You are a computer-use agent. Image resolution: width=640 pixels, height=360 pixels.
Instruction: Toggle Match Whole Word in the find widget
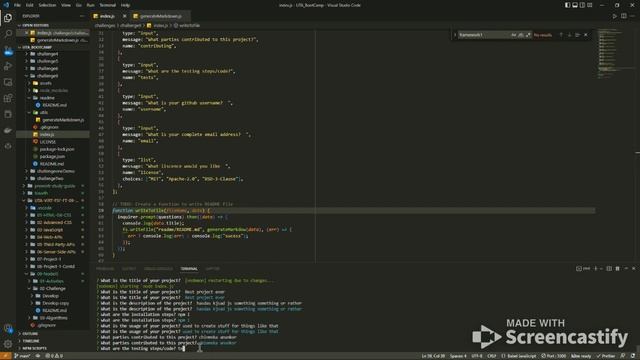pos(521,35)
